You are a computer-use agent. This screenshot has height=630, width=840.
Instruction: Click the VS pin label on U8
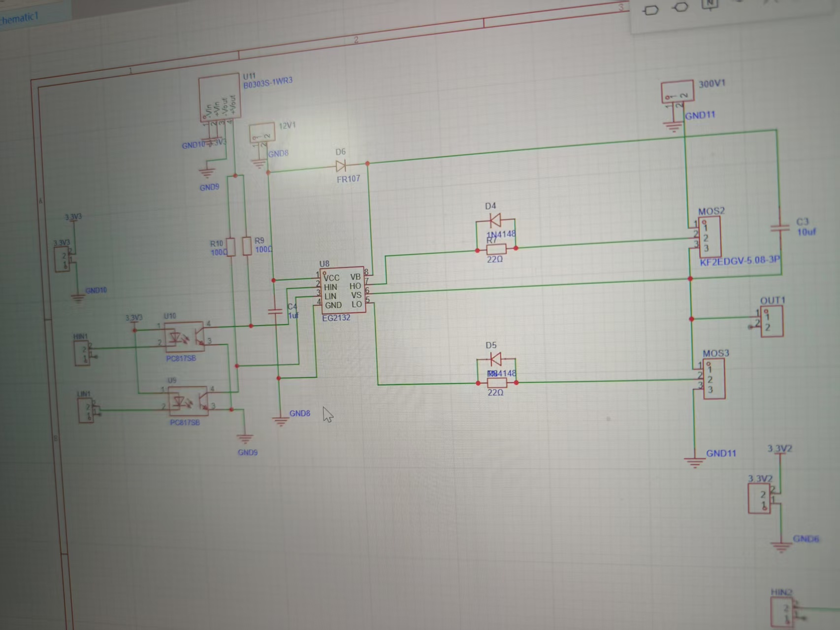(356, 295)
